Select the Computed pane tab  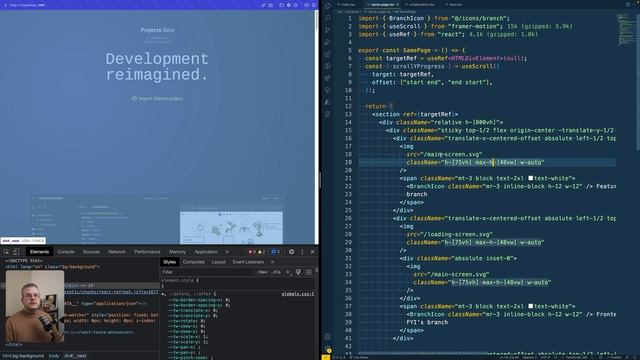pos(193,262)
